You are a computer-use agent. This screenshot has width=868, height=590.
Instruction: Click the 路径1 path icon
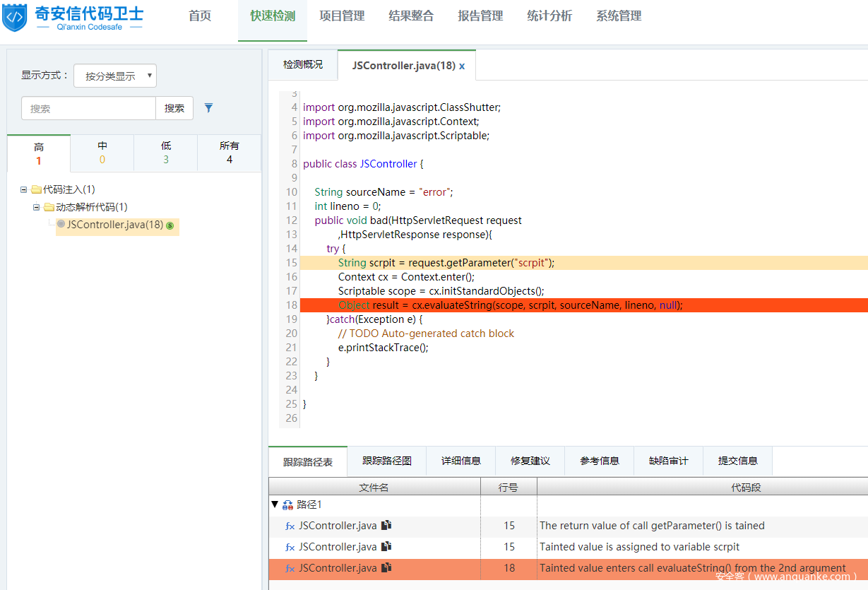click(287, 505)
